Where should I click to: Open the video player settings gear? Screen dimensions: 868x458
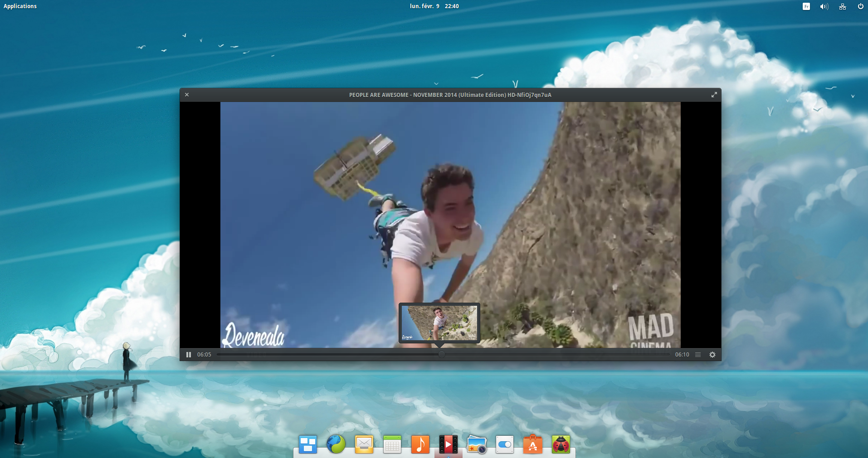tap(712, 355)
